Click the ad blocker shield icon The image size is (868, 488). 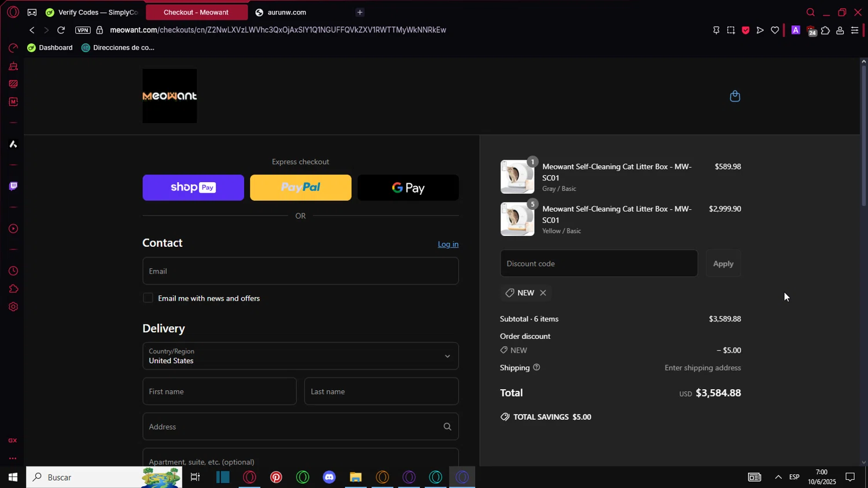(745, 30)
